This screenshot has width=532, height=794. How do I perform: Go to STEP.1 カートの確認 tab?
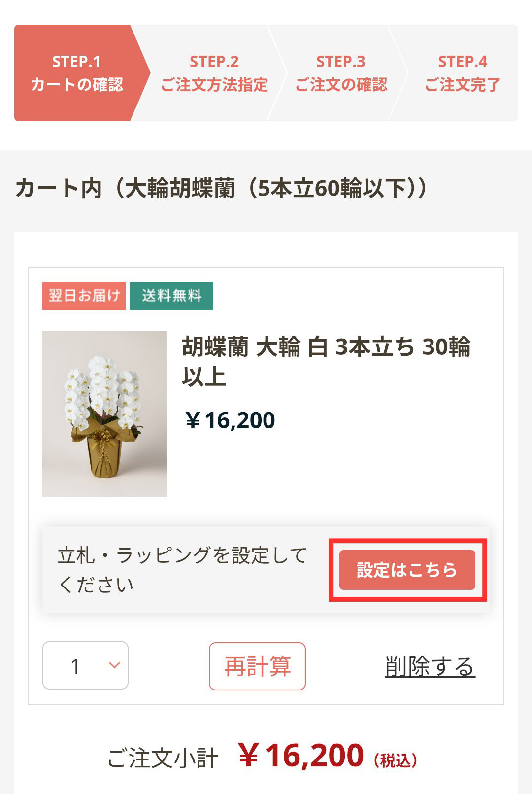[76, 73]
